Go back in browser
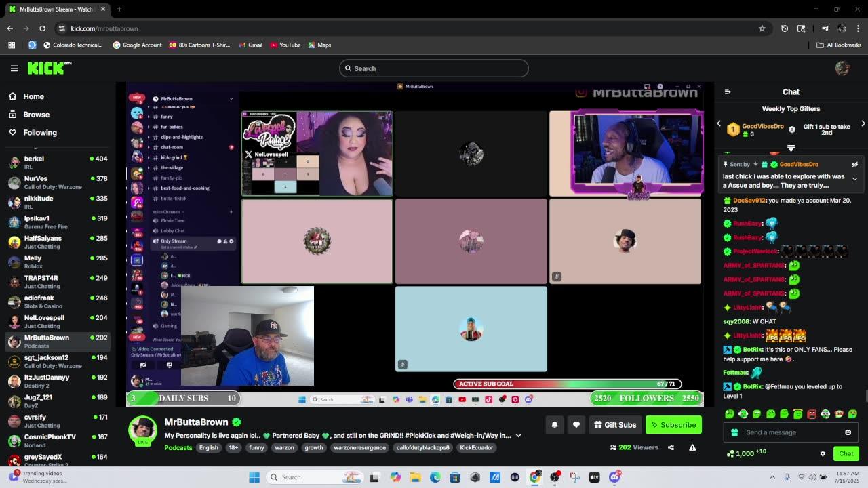The width and height of the screenshot is (868, 488). (9, 28)
